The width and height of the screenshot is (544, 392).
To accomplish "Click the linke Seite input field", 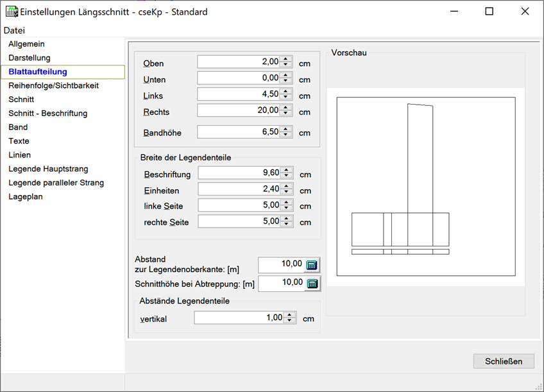I will 239,205.
